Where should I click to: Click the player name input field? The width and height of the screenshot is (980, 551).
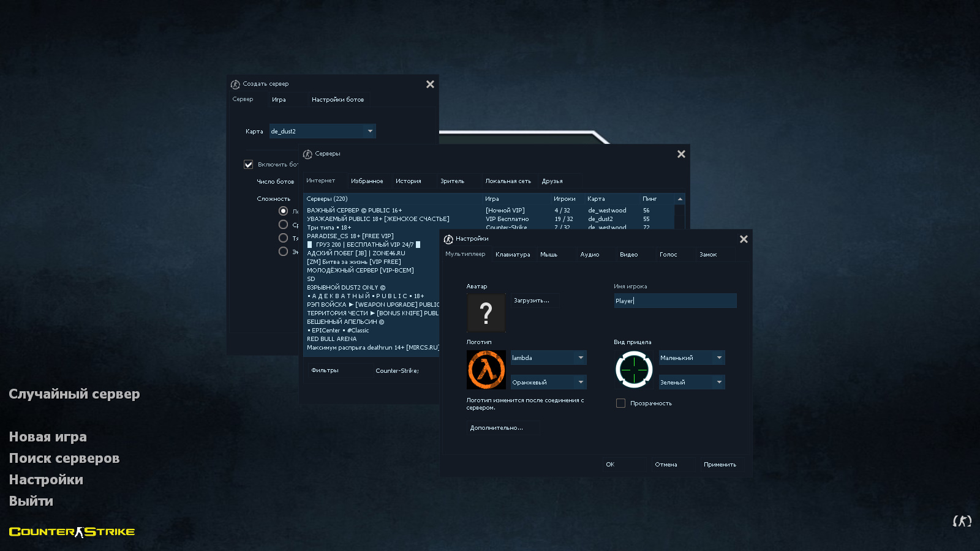click(675, 301)
